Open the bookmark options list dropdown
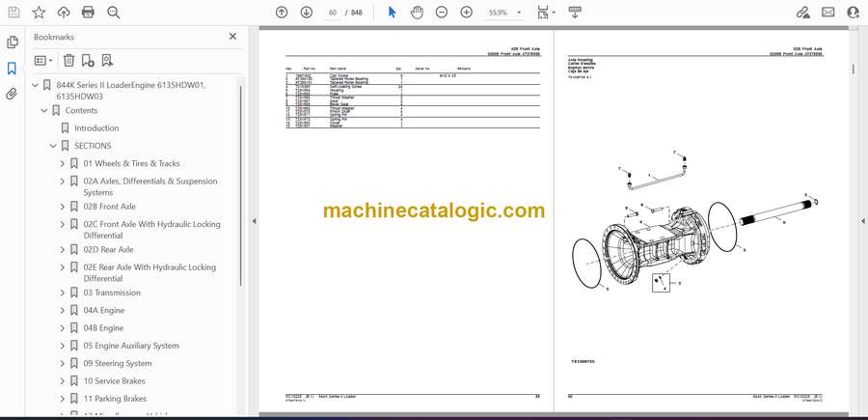 pyautogui.click(x=43, y=61)
